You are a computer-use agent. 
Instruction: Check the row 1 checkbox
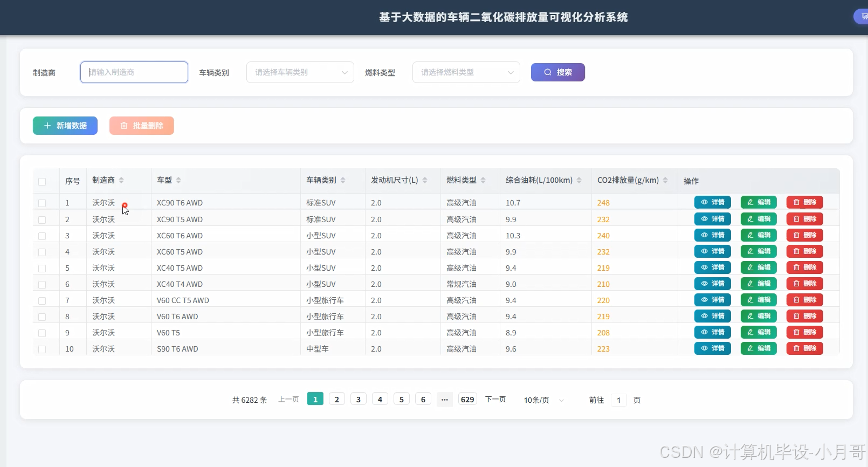[x=42, y=203]
